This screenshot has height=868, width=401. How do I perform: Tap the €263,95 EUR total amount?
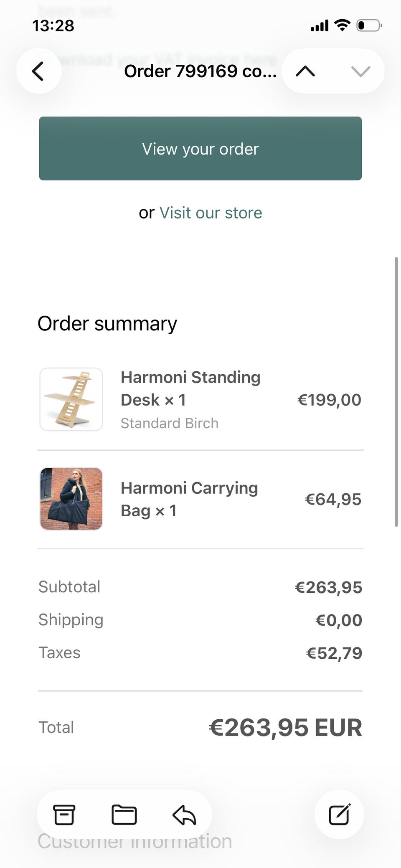coord(285,728)
